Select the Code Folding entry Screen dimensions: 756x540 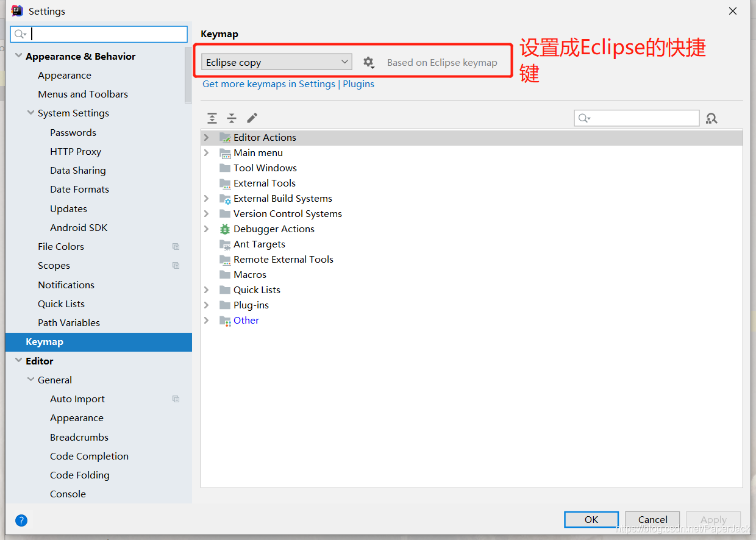(80, 475)
